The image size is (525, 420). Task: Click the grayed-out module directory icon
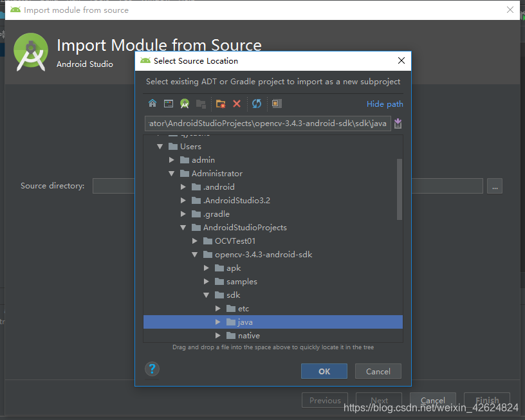[201, 104]
